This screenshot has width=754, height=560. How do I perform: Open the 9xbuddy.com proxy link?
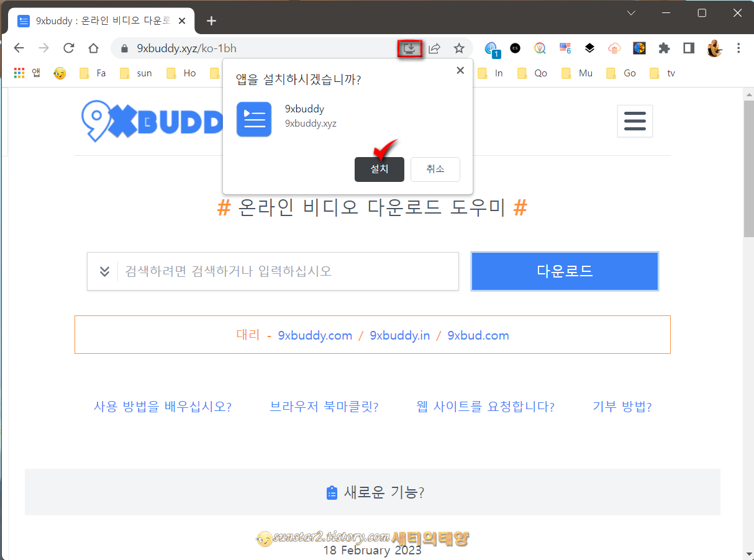tap(315, 335)
